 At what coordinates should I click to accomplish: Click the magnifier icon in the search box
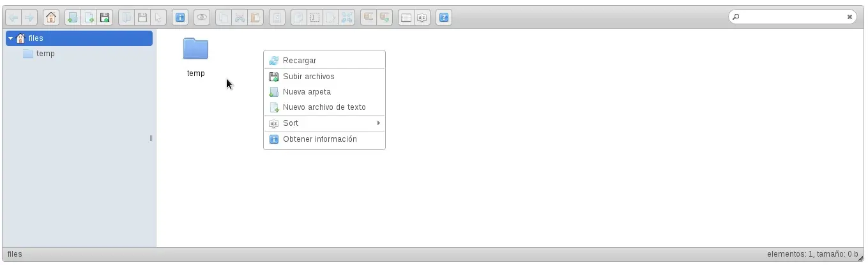click(736, 17)
